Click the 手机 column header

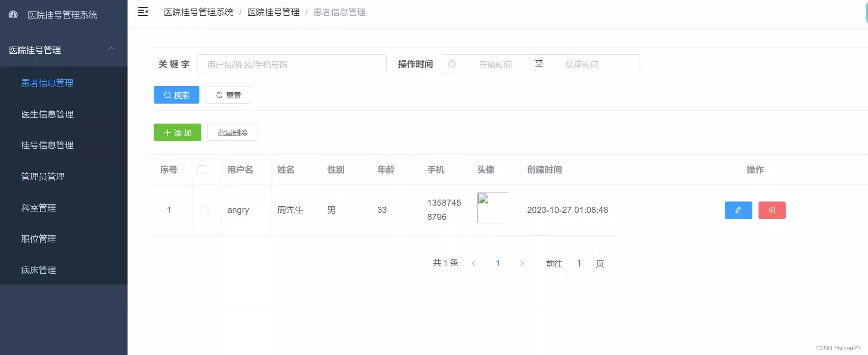[x=435, y=170]
